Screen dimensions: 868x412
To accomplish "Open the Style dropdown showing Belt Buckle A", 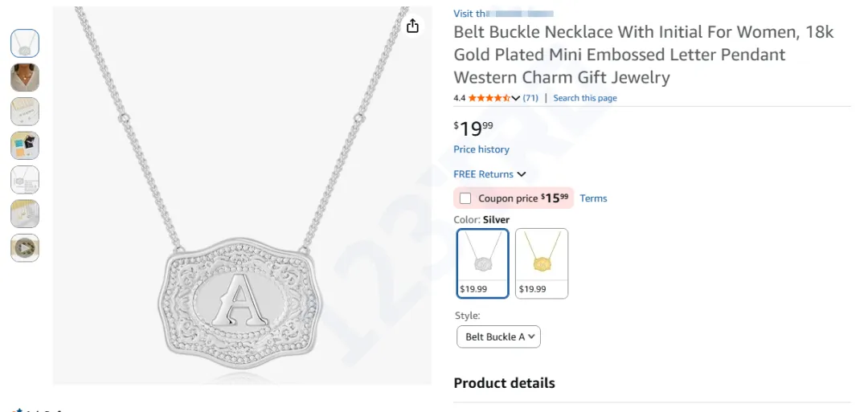I will (x=498, y=337).
